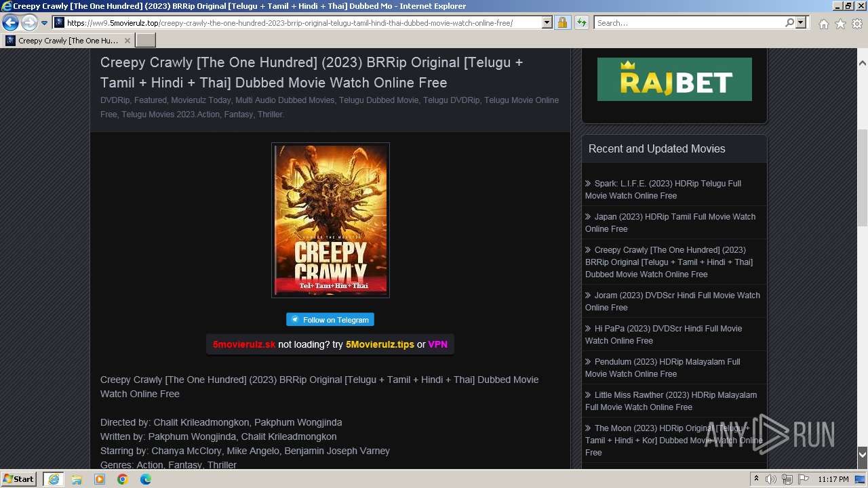Image resolution: width=868 pixels, height=488 pixels.
Task: Click the Thriller genre tag link
Action: click(270, 115)
